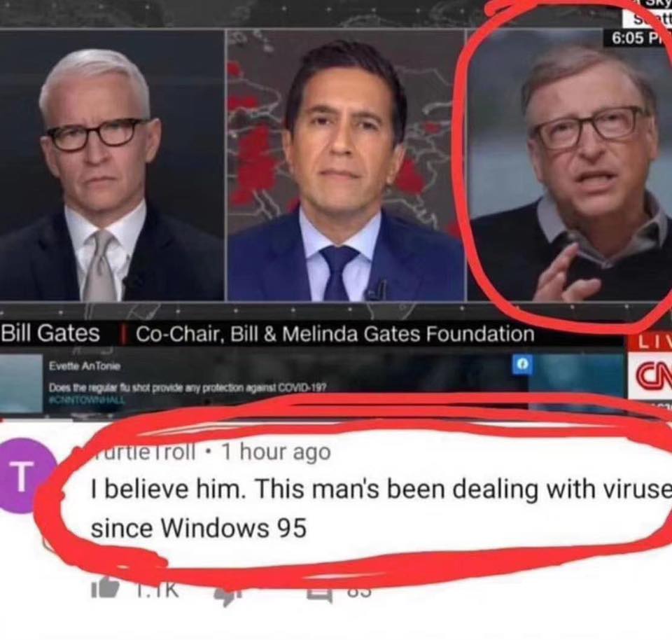
Task: Click the CNN logo
Action: (x=651, y=375)
